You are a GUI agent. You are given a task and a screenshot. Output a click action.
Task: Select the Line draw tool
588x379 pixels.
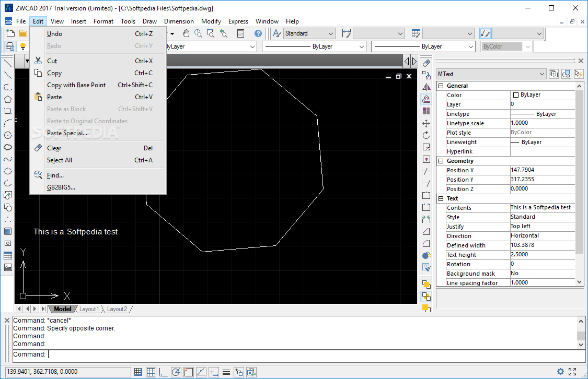click(7, 63)
